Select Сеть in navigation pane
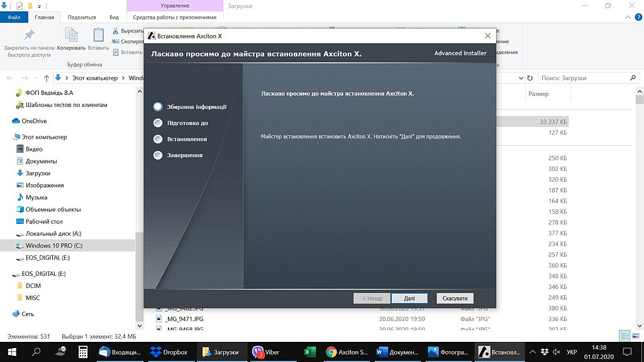 pyautogui.click(x=28, y=314)
